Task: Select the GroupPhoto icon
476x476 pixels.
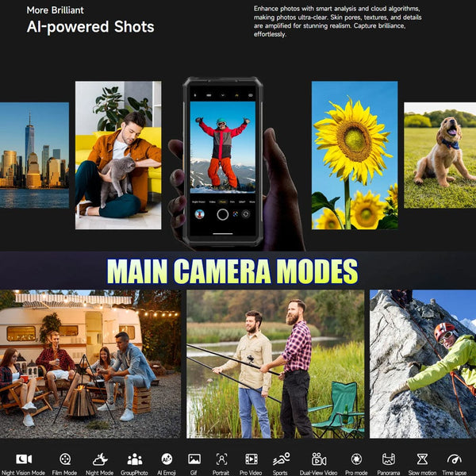Action: [135, 459]
